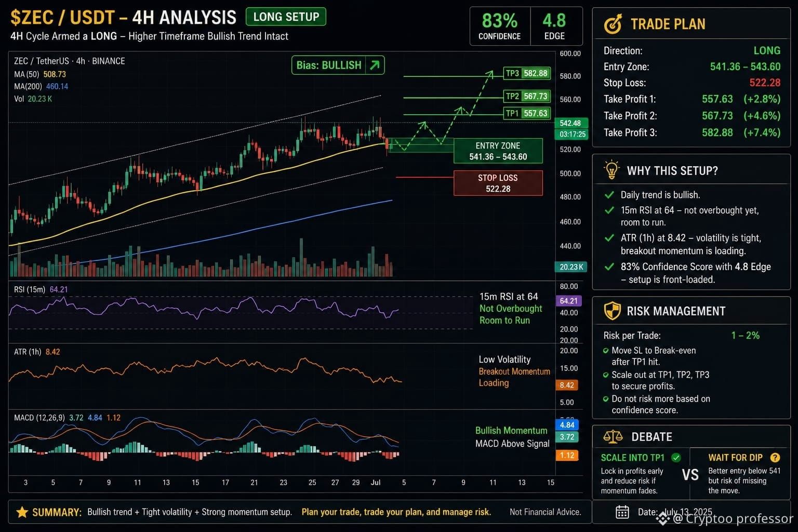The width and height of the screenshot is (798, 532).
Task: Click the 'ZEC / TetherUS · 4h · BINANCE' chart title
Action: (x=70, y=61)
